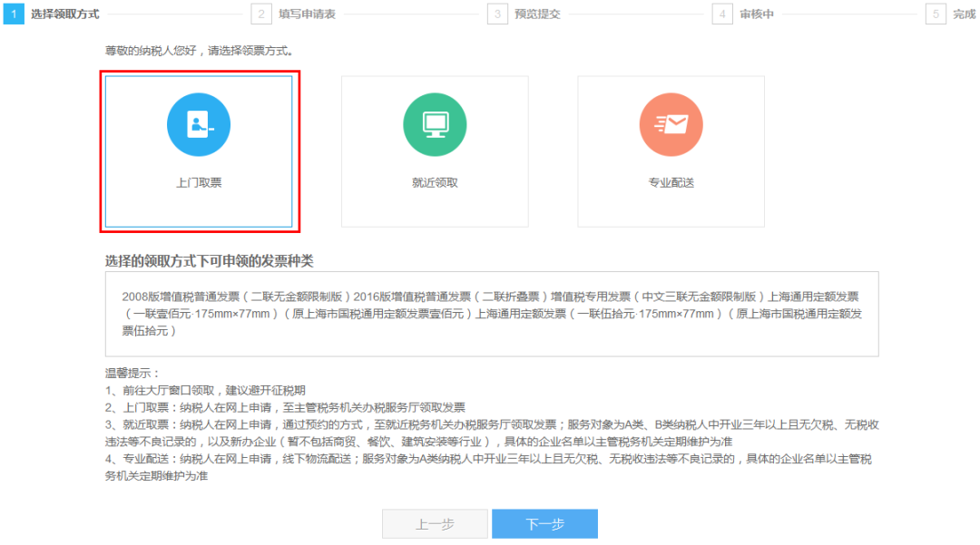This screenshot has width=980, height=545.
Task: Click step 2 填写申请表 indicator icon
Action: (260, 15)
